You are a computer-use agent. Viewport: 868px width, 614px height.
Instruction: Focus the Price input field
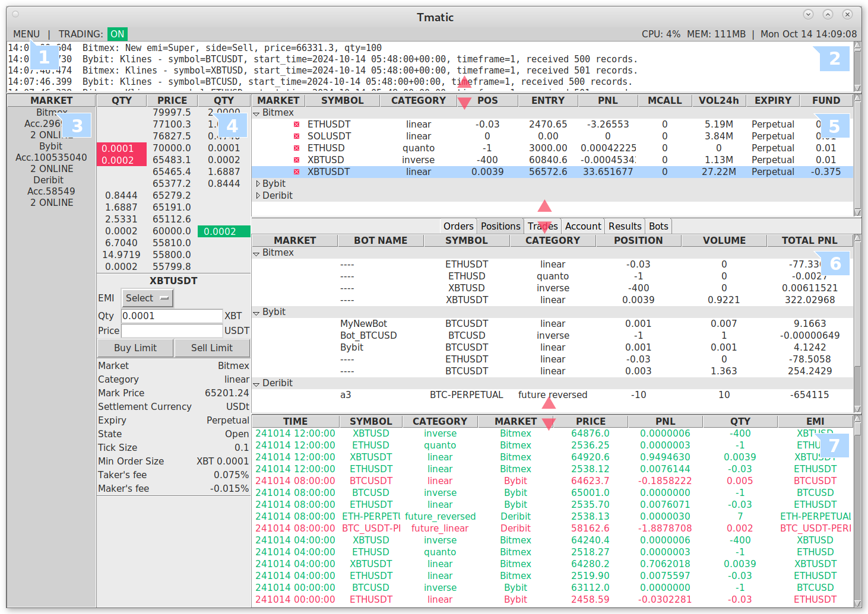(172, 330)
